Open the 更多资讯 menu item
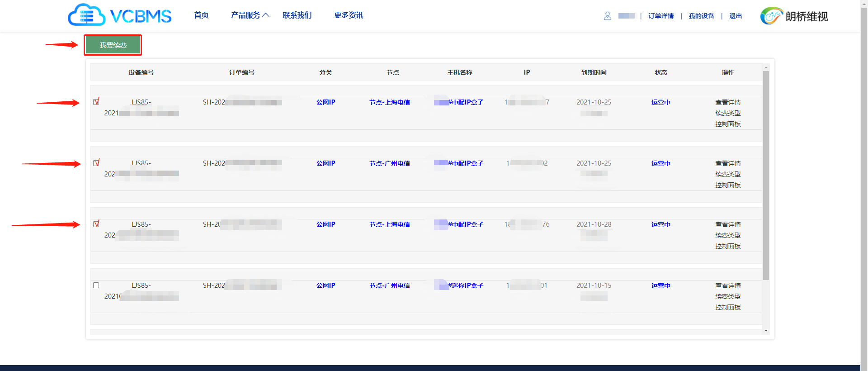 (x=348, y=15)
